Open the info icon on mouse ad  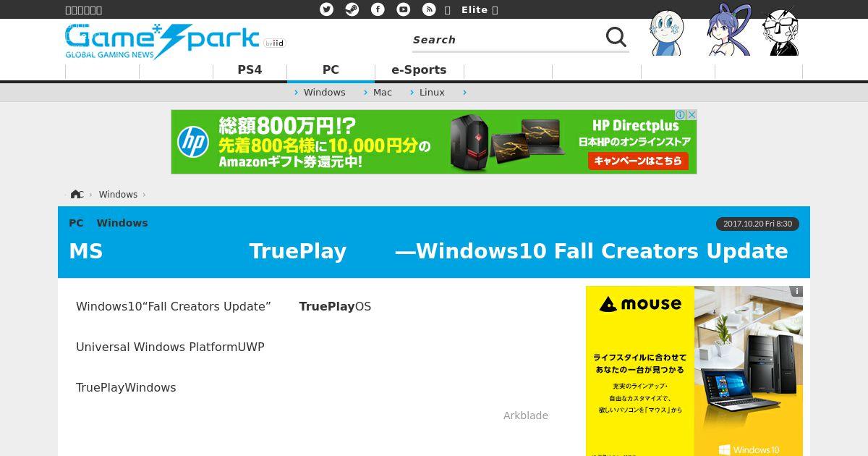point(796,292)
